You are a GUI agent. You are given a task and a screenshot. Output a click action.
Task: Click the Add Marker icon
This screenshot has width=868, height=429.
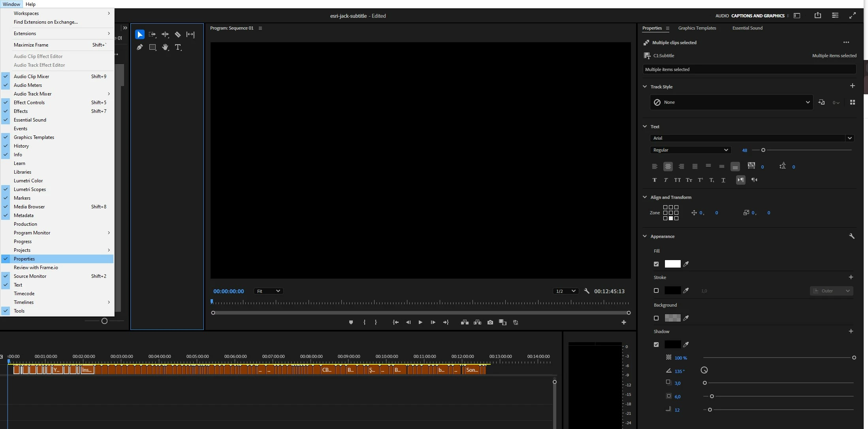[x=351, y=322]
